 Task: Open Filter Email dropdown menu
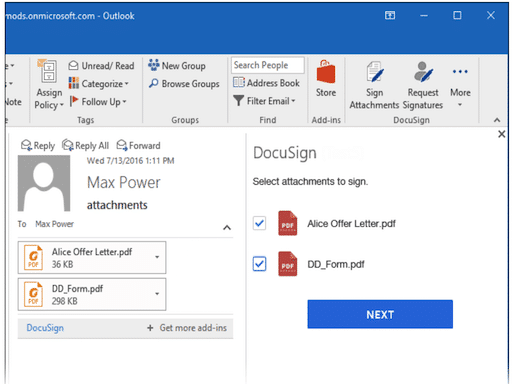pyautogui.click(x=265, y=101)
